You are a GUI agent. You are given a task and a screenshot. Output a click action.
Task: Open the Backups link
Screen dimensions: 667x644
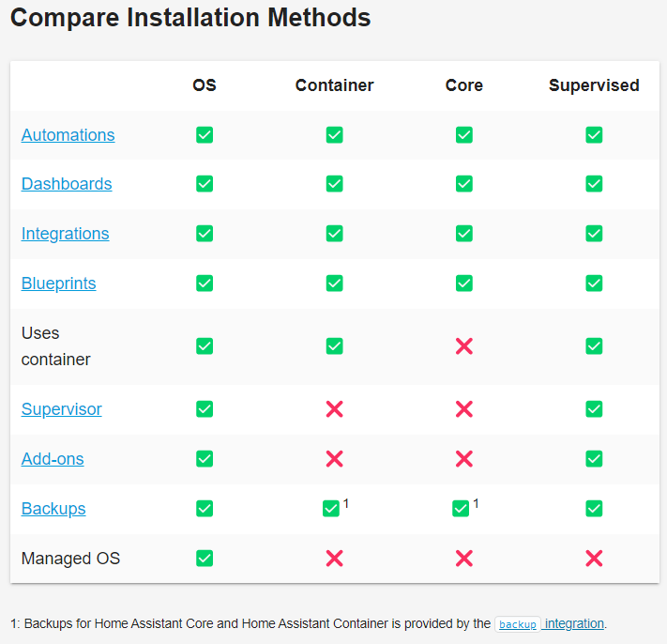(x=53, y=509)
